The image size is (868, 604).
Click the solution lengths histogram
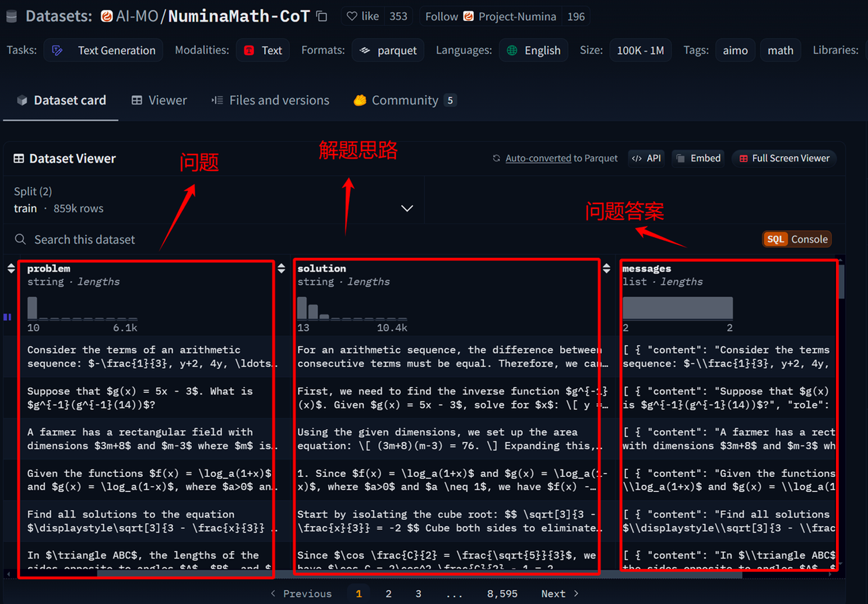tap(352, 308)
